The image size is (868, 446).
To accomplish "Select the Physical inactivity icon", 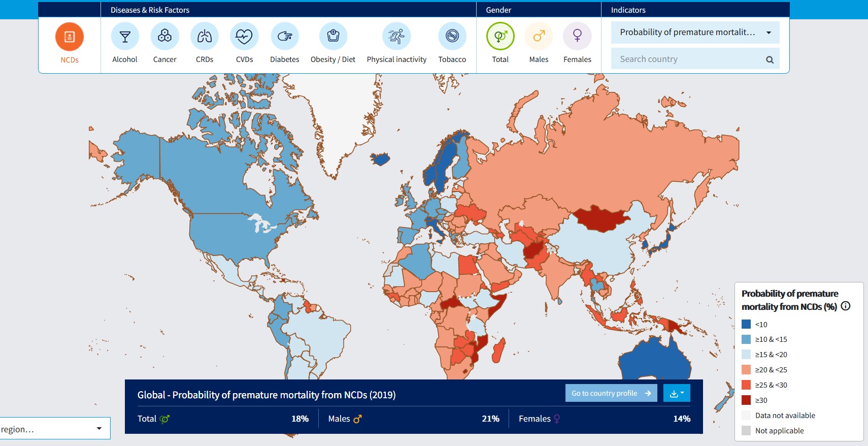I will (x=396, y=37).
